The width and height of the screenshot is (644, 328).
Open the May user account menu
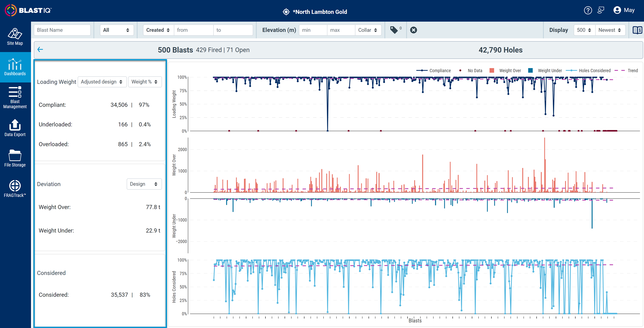pos(624,10)
